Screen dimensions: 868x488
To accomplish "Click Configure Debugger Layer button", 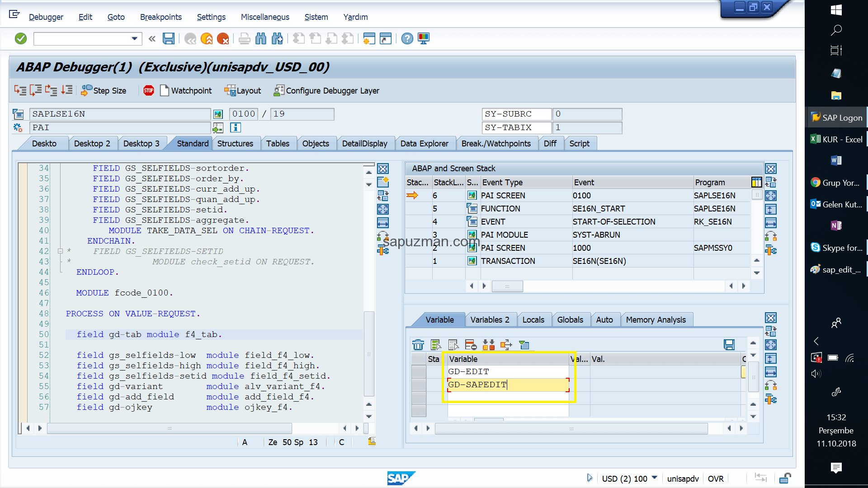I will pyautogui.click(x=326, y=90).
